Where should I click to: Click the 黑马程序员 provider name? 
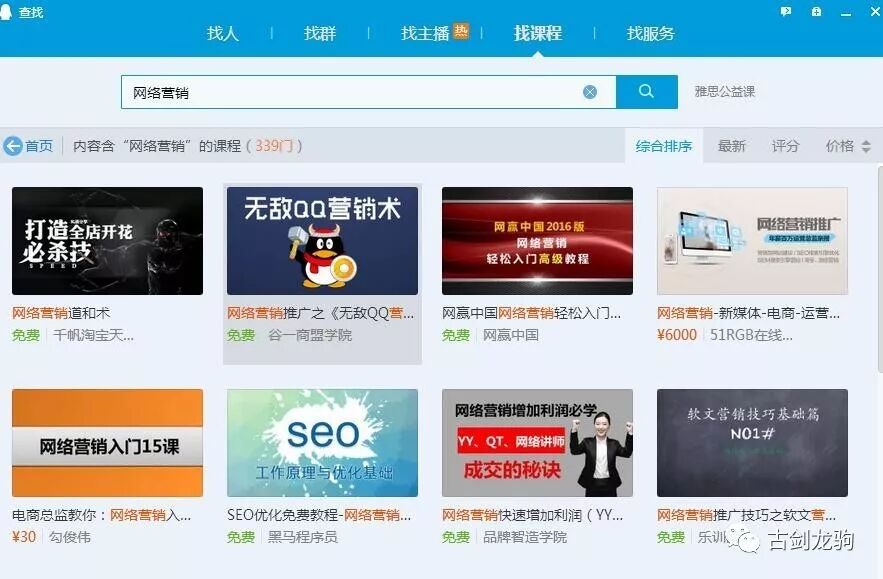tap(303, 537)
